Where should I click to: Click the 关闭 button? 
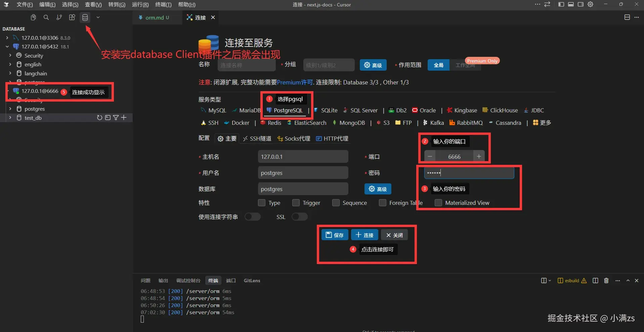(x=394, y=235)
